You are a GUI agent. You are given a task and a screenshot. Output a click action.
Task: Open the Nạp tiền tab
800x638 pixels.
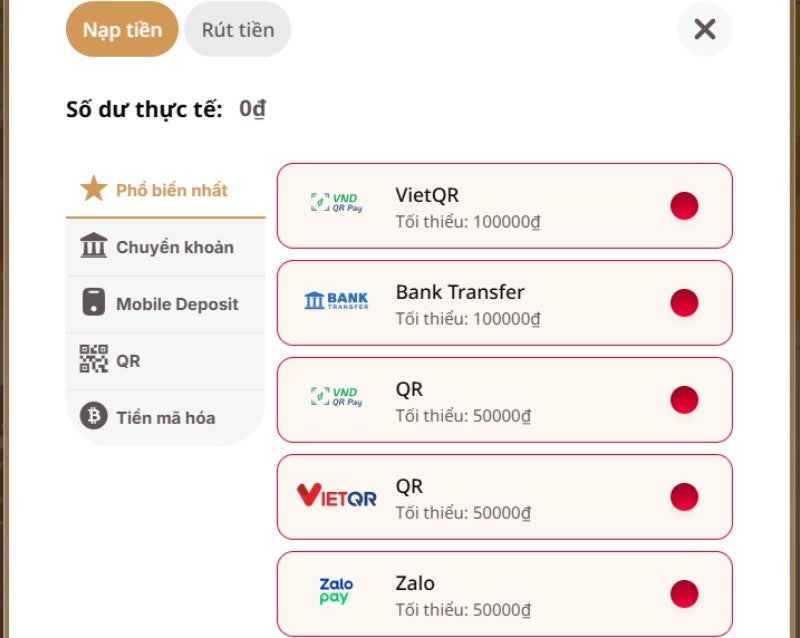pos(122,29)
